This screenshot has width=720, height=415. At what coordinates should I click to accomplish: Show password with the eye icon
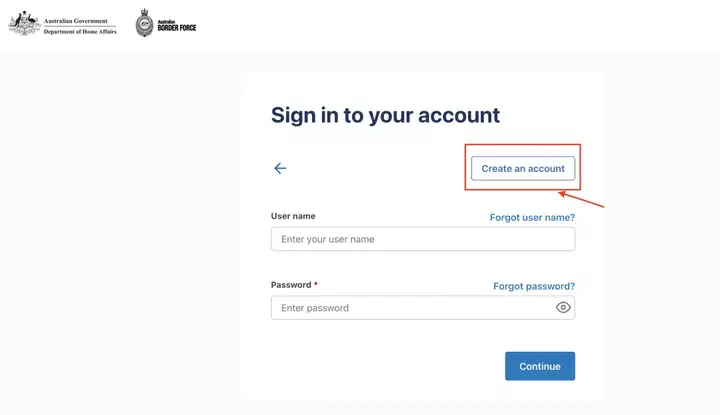(563, 308)
